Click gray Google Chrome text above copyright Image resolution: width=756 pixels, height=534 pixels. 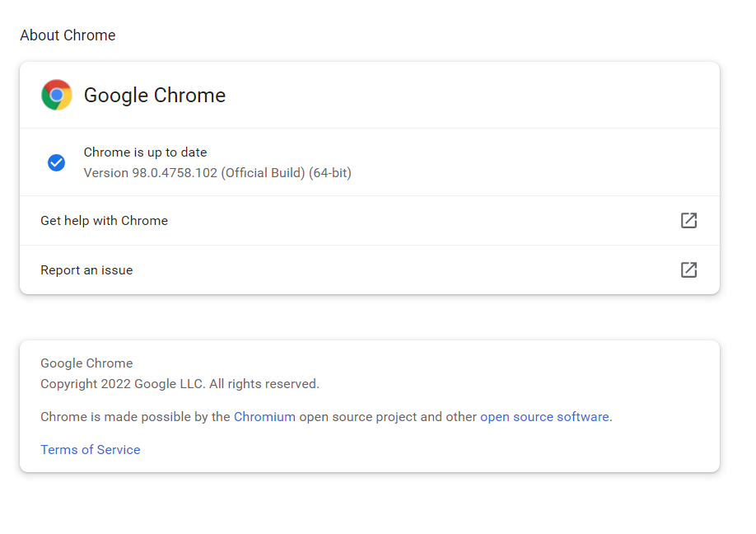click(x=86, y=363)
